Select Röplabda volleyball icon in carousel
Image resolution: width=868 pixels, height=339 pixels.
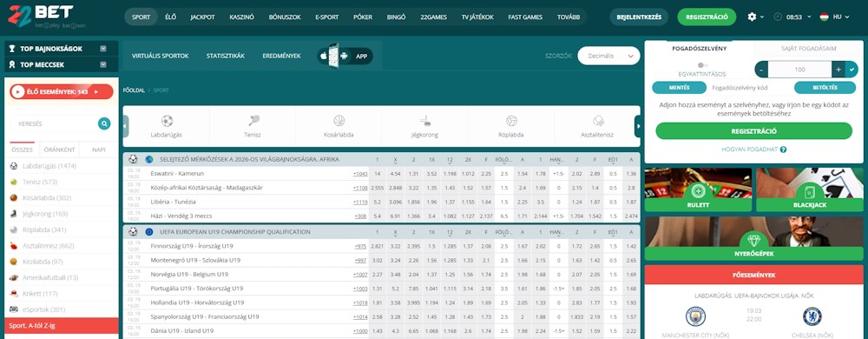511,121
